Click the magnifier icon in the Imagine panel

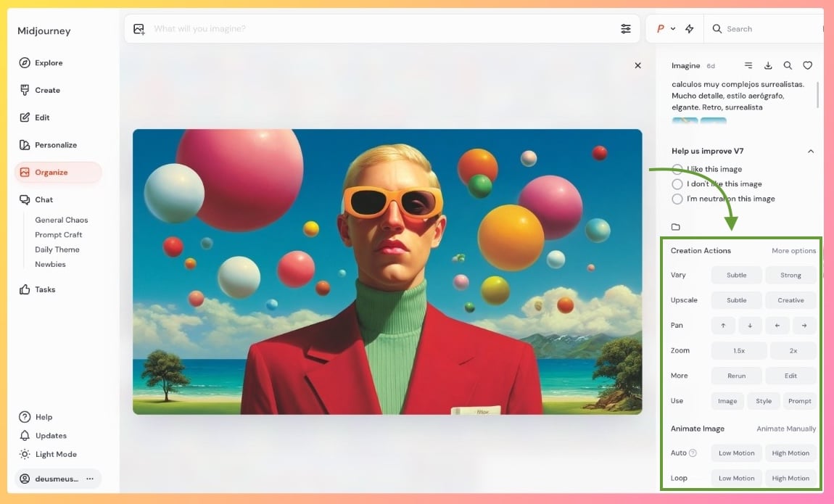788,66
